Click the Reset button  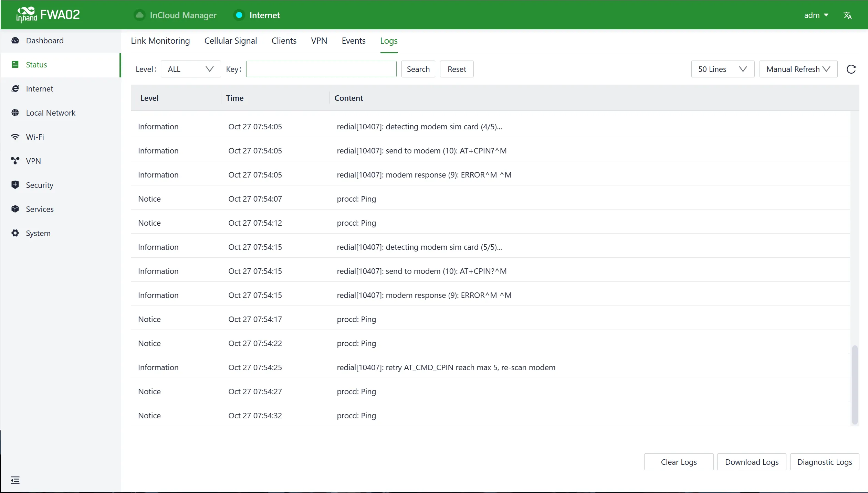coord(457,69)
